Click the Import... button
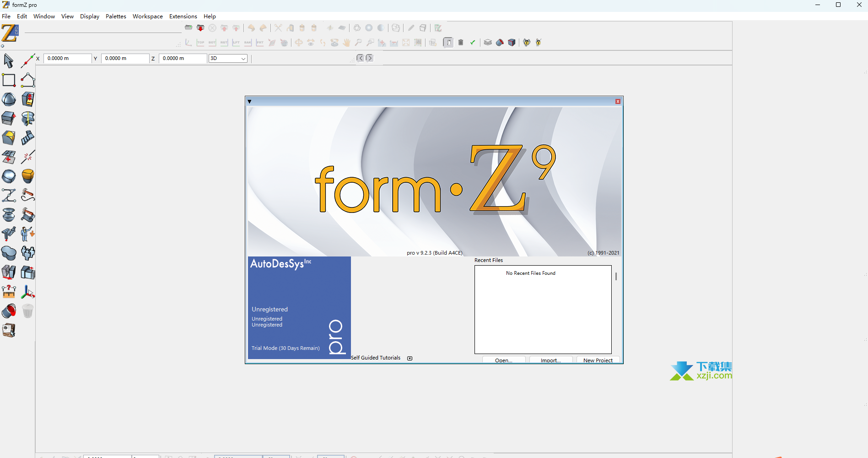Screen dimensions: 868x458 coord(551,360)
